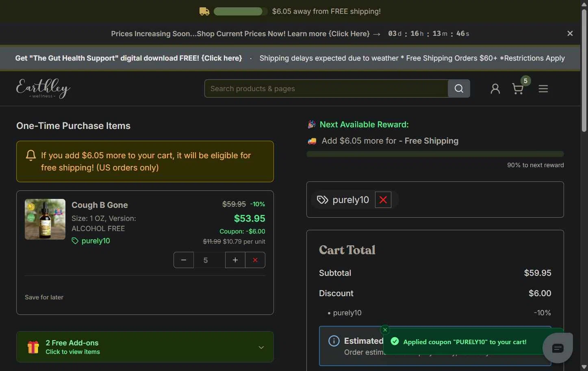Click the $53.95 discounted price
Viewport: 588px width, 371px height.
(250, 218)
